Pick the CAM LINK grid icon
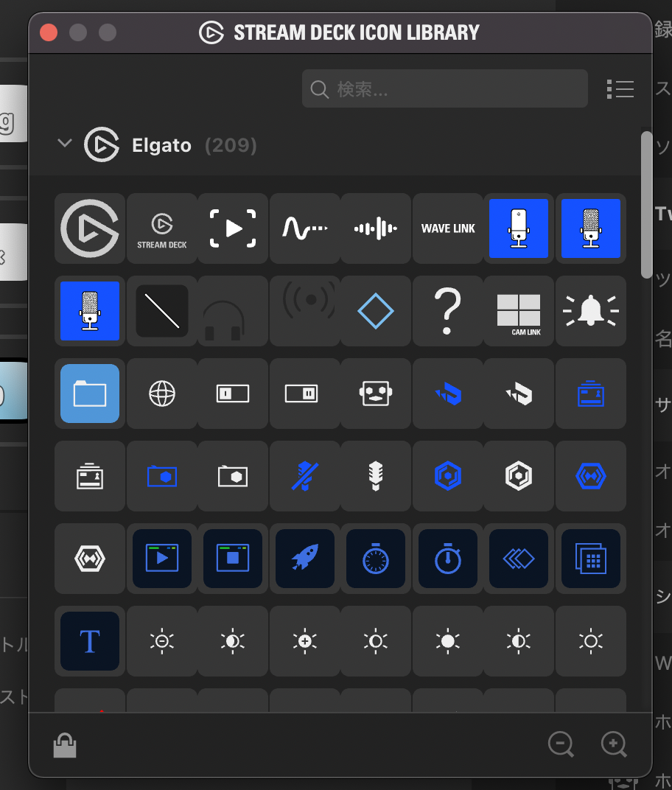 [519, 311]
